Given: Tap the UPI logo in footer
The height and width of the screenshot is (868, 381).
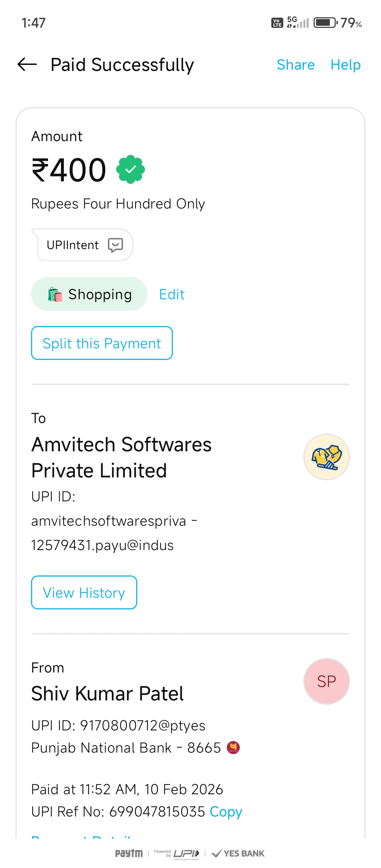Looking at the screenshot, I should tap(186, 854).
